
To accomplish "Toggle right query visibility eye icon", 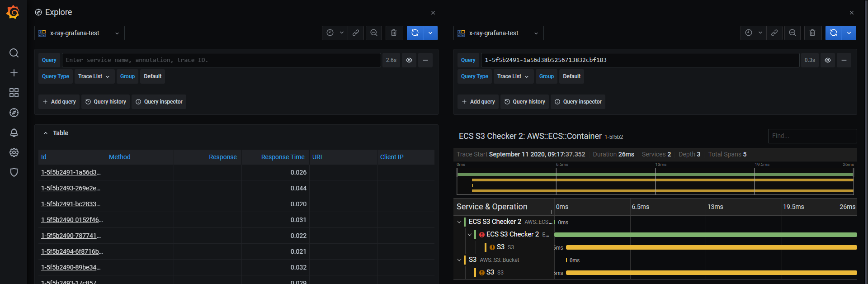I will pyautogui.click(x=828, y=60).
